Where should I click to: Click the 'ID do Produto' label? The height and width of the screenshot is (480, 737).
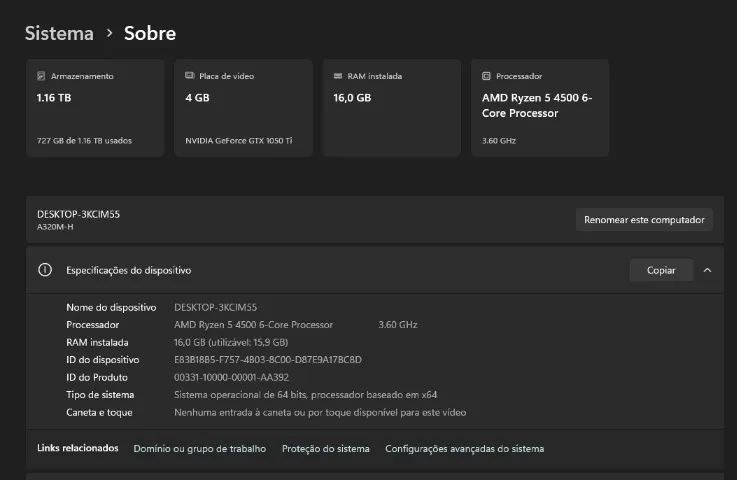(x=97, y=377)
